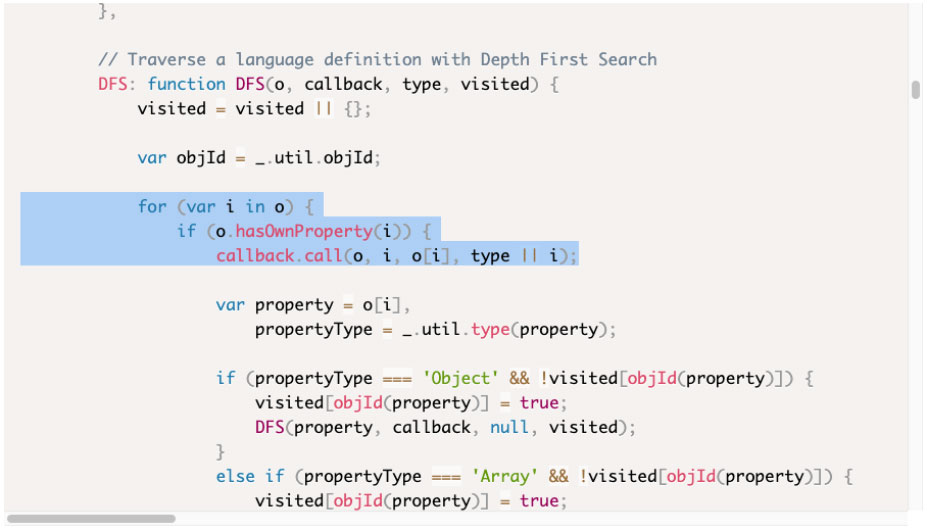The height and width of the screenshot is (531, 927).
Task: Click the horizontal scrollbar thumb
Action: click(92, 519)
